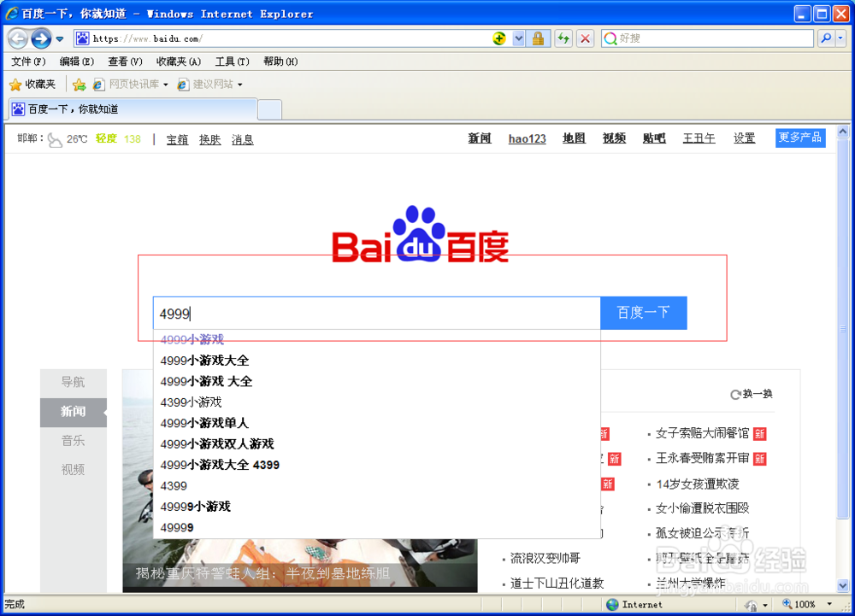Open search provider dropdown arrow
The image size is (855, 616).
840,38
